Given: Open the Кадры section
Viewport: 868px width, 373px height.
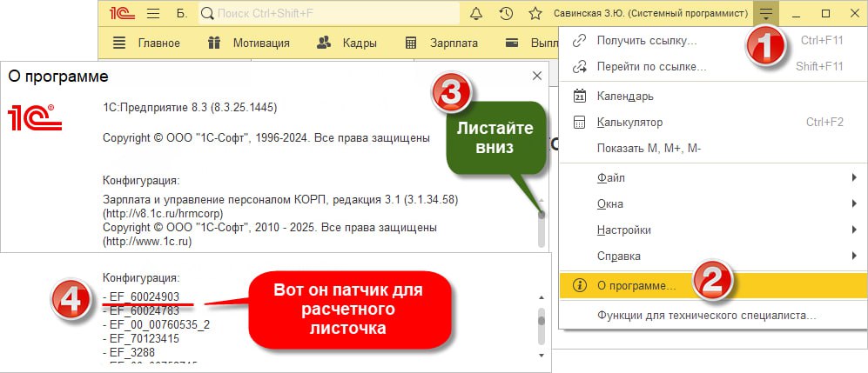Looking at the screenshot, I should click(360, 43).
